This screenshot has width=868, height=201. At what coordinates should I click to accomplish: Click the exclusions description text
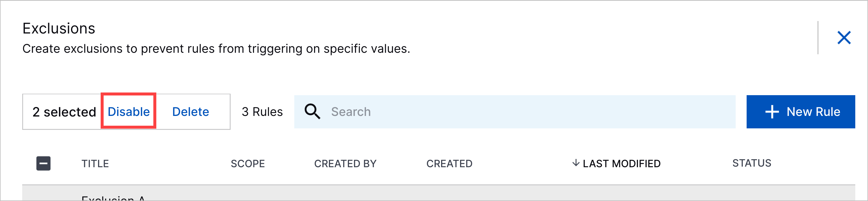(216, 49)
